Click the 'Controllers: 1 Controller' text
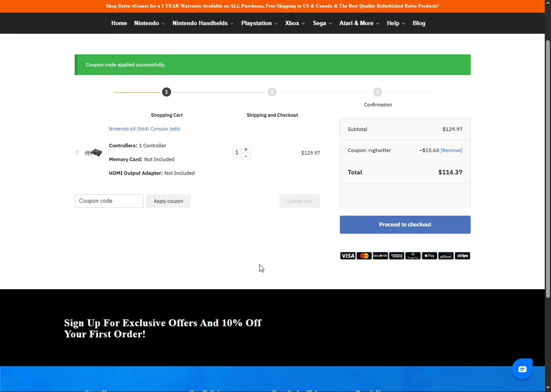Image resolution: width=551 pixels, height=392 pixels. (137, 146)
